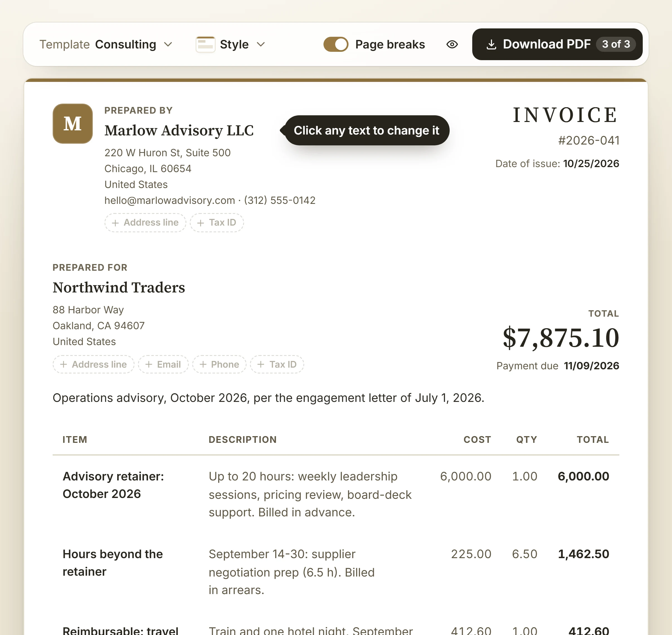Edit the September 14-30 supplier negotiation description
Image resolution: width=672 pixels, height=635 pixels.
tap(291, 572)
